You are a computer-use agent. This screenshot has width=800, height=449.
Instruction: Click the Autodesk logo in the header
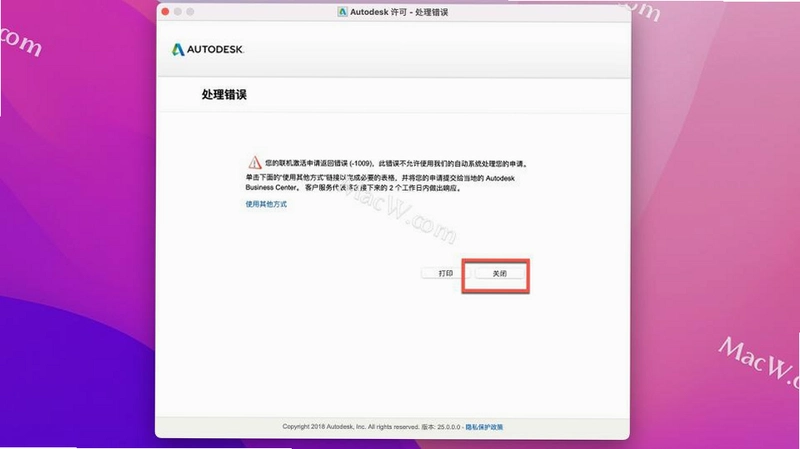pos(208,49)
